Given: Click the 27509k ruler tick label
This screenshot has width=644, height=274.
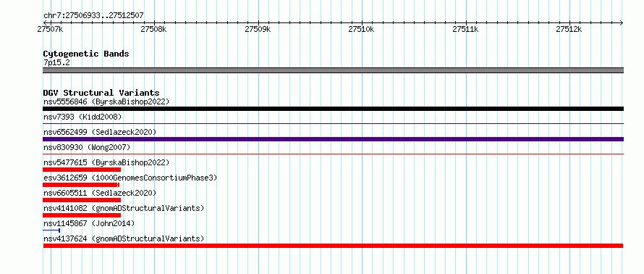Looking at the screenshot, I should tap(258, 29).
